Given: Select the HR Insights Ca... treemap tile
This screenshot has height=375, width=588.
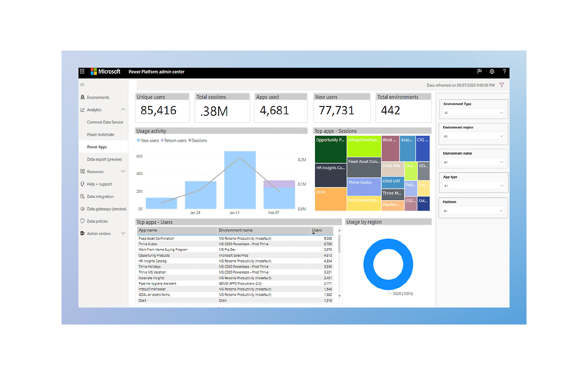Looking at the screenshot, I should coord(330,175).
